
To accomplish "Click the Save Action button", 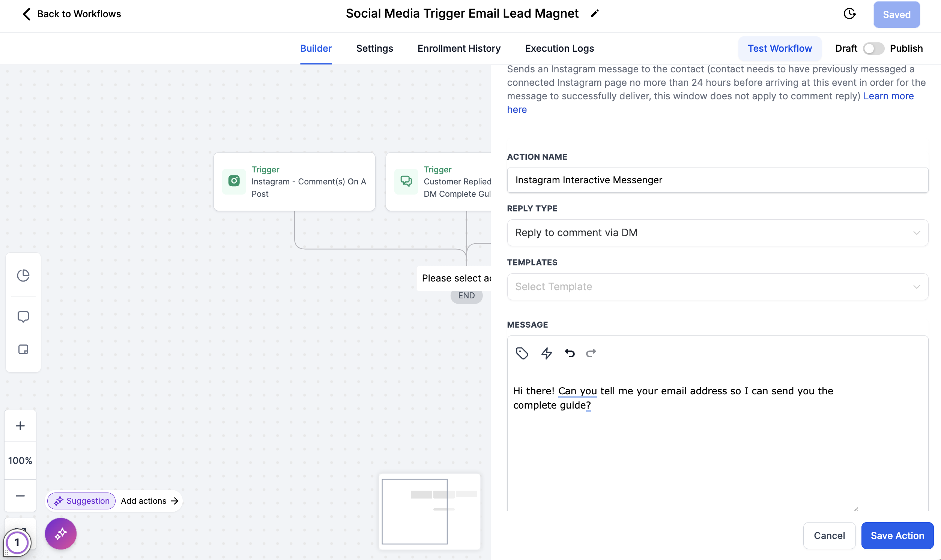I will [x=897, y=536].
